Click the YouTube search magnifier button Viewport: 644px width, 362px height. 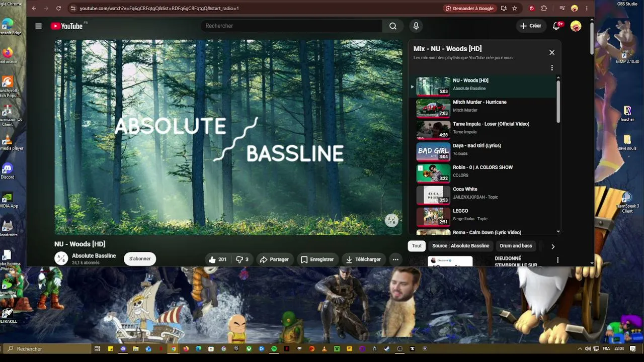click(x=393, y=26)
